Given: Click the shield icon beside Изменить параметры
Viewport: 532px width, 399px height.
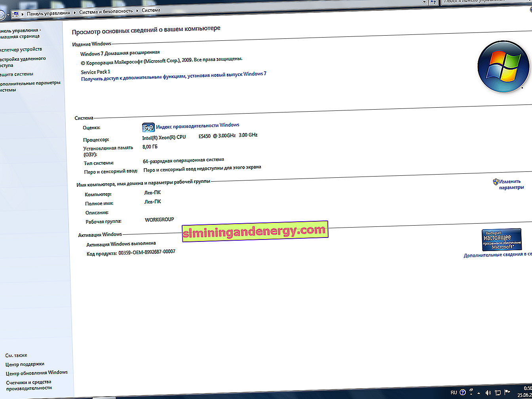Looking at the screenshot, I should pos(496,182).
